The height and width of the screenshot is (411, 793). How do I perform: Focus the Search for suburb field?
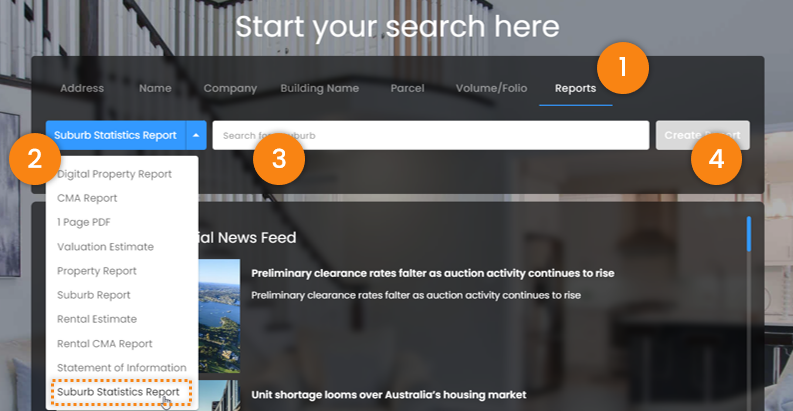pos(431,135)
